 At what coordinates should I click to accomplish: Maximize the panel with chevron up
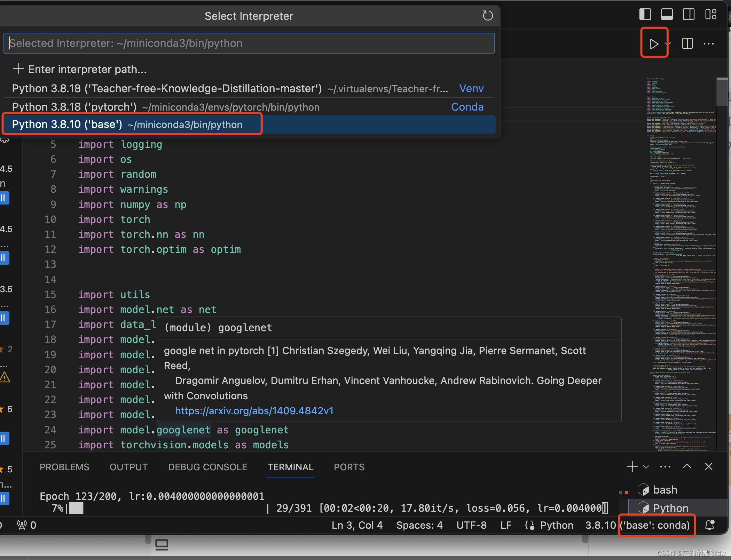pos(687,466)
